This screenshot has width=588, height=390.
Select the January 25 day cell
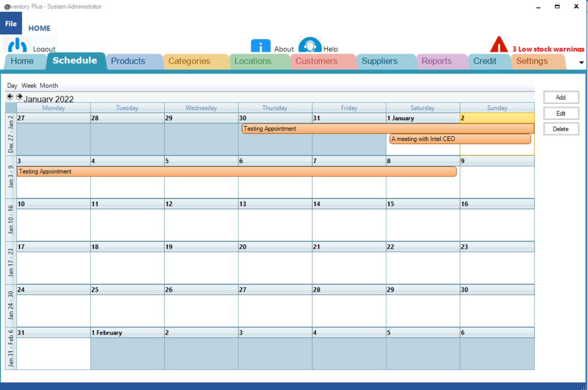click(128, 306)
